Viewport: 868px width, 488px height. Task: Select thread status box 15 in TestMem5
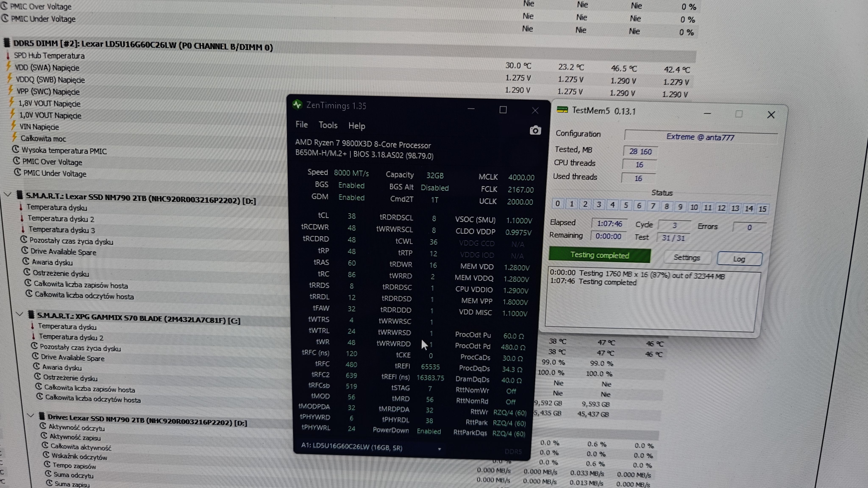tap(762, 209)
